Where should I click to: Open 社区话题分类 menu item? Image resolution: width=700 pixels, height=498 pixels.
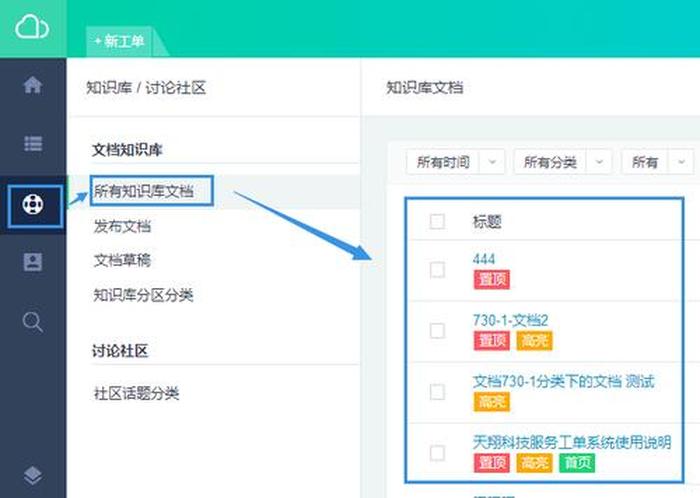pos(136,393)
